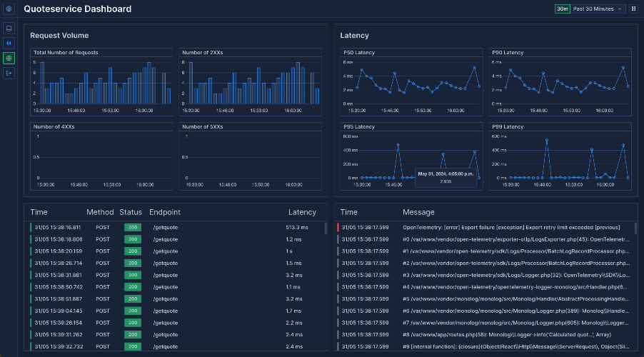The height and width of the screenshot is (357, 644).
Task: Click the 200 status badge of the 1 s row
Action: (x=133, y=251)
